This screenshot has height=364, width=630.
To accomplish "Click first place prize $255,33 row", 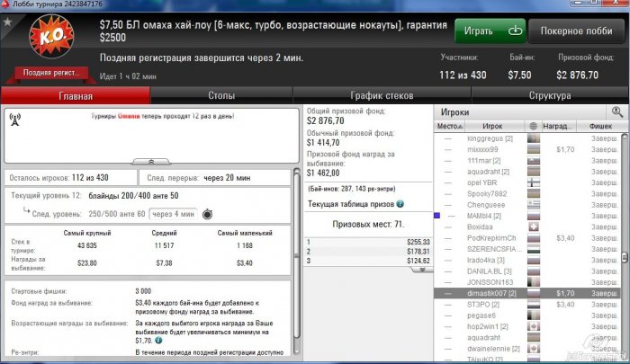I will [368, 242].
